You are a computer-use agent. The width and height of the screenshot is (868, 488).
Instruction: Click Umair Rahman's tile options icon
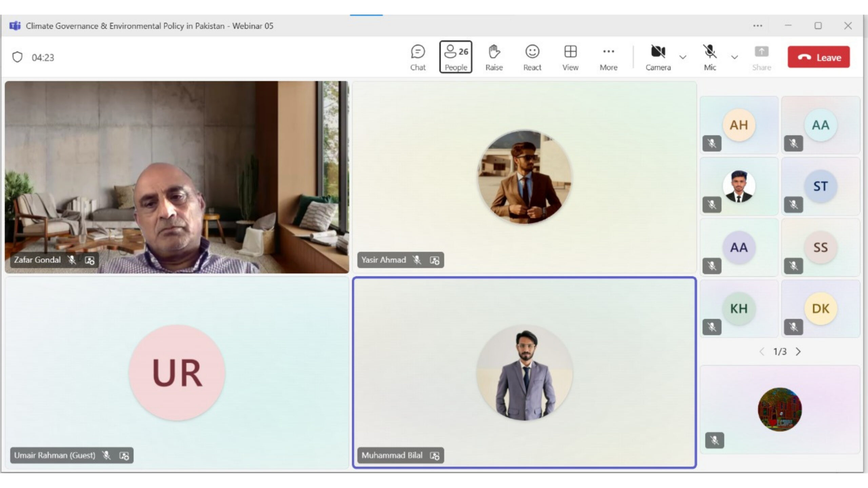point(124,455)
